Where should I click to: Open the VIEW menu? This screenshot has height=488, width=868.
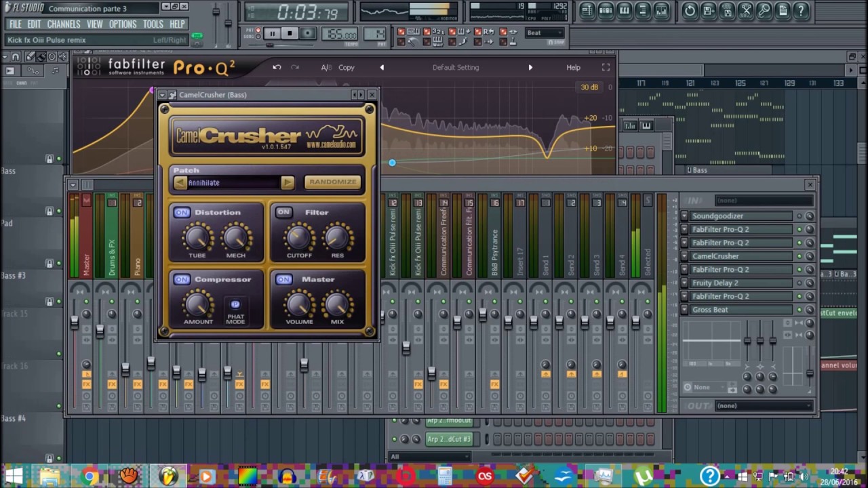click(95, 24)
